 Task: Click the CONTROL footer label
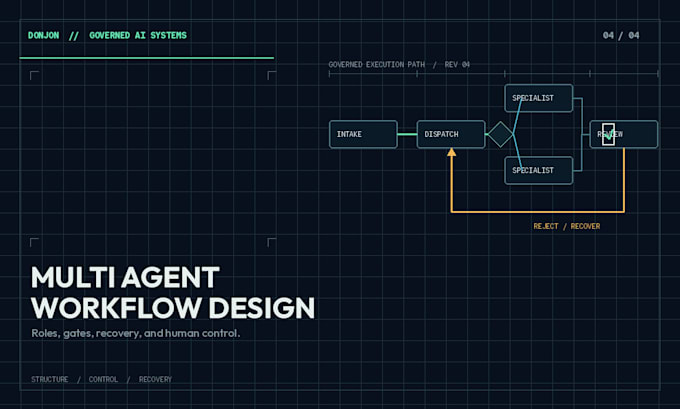(x=103, y=380)
